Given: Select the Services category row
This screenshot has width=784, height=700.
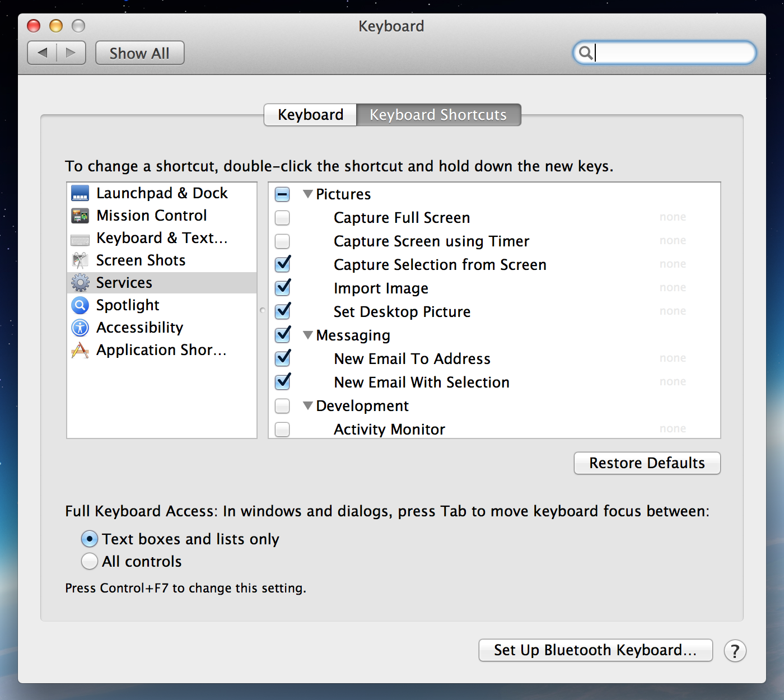Looking at the screenshot, I should 162,283.
